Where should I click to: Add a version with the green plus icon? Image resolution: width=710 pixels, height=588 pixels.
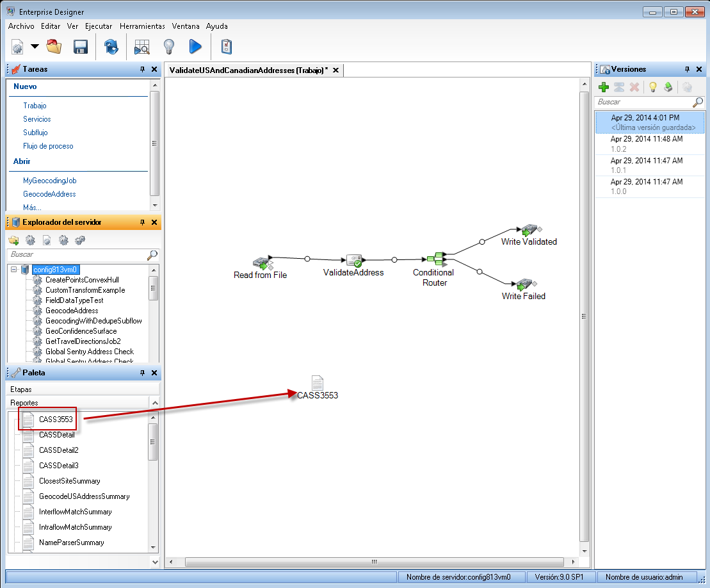(x=603, y=87)
